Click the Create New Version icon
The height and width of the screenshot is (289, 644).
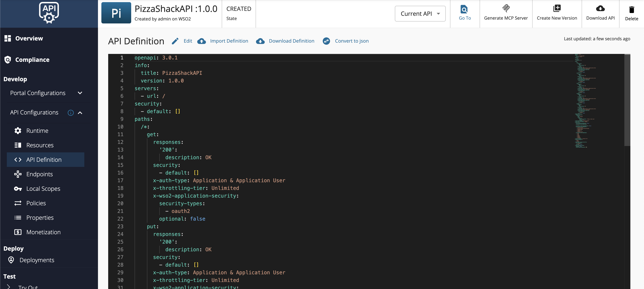(x=557, y=9)
